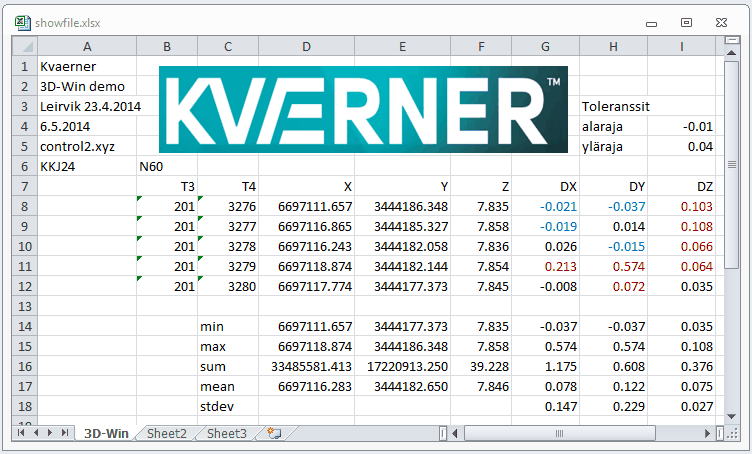Click the vertical scrollbar down arrow
The width and height of the screenshot is (752, 454).
point(731,416)
